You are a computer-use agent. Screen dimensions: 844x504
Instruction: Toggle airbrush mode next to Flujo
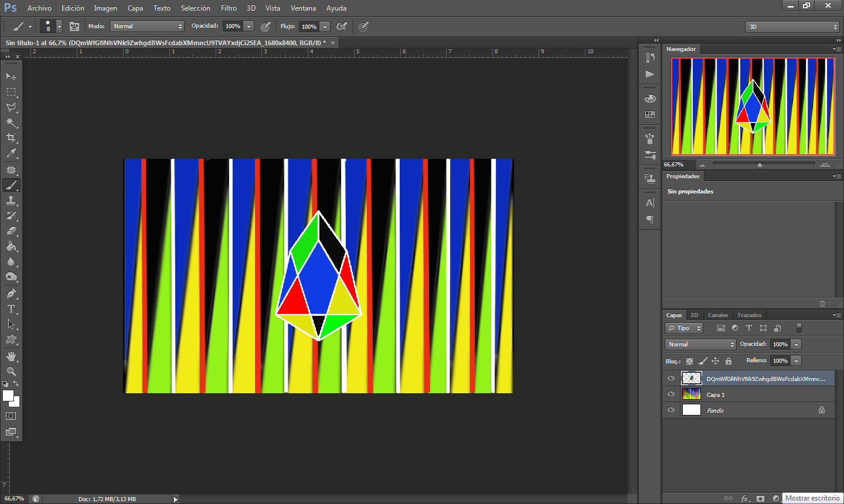point(342,26)
